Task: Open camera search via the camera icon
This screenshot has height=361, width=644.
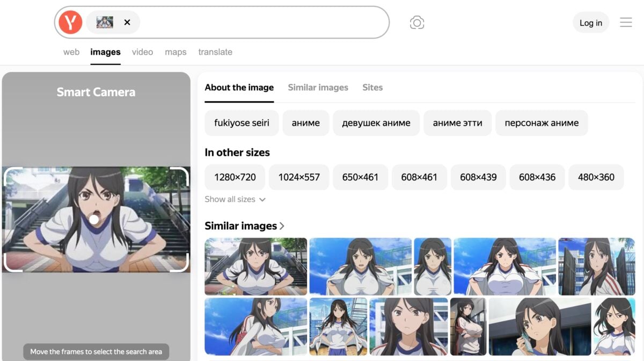Action: [417, 22]
